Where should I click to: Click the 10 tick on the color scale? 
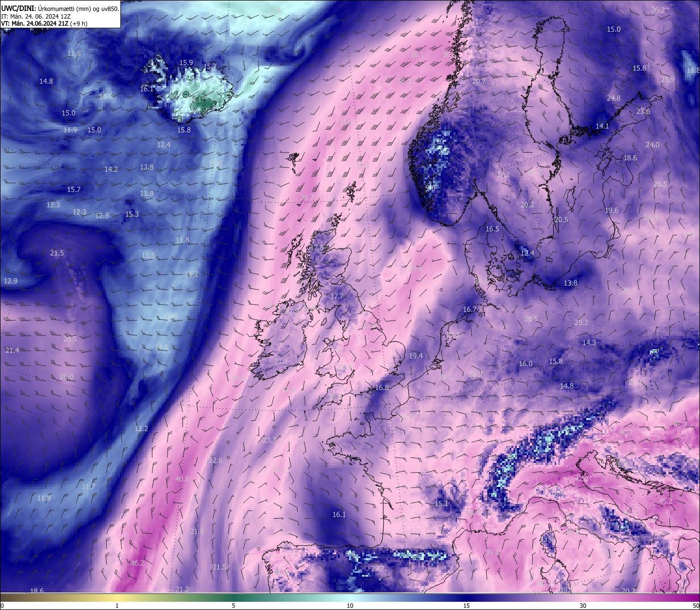click(350, 606)
